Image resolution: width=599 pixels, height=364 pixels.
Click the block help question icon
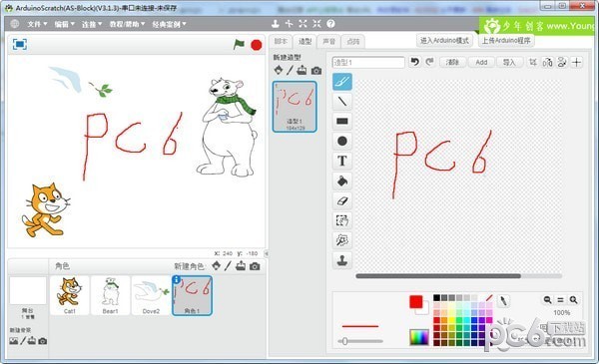click(x=330, y=24)
